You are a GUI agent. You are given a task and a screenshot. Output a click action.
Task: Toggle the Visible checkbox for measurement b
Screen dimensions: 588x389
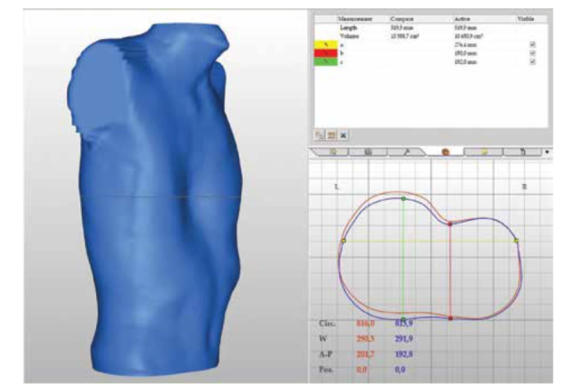coord(533,53)
